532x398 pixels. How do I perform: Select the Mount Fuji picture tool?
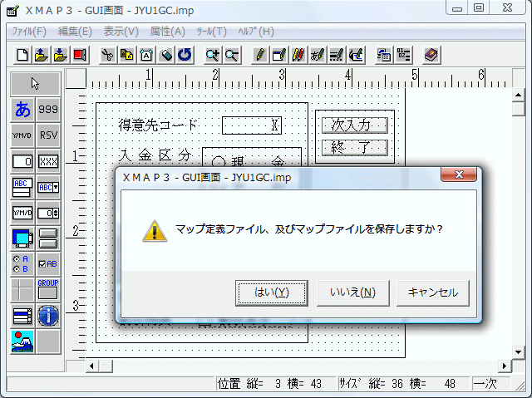coord(22,341)
